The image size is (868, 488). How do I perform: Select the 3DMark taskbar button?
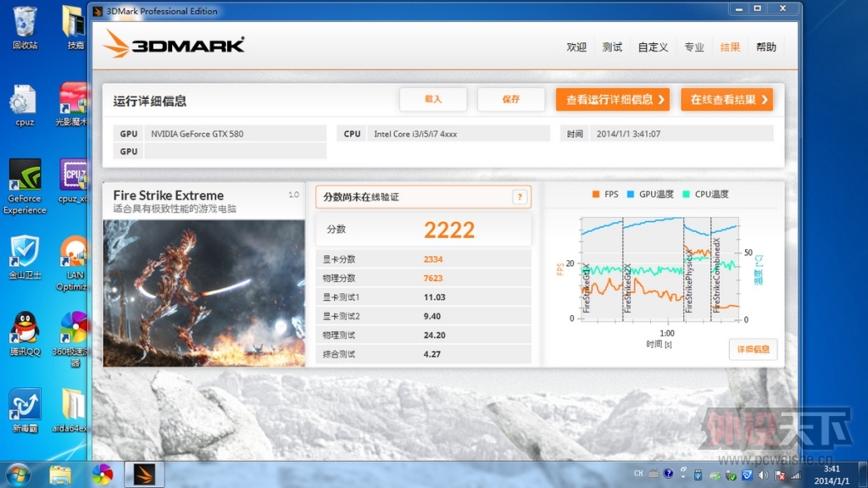pos(144,474)
